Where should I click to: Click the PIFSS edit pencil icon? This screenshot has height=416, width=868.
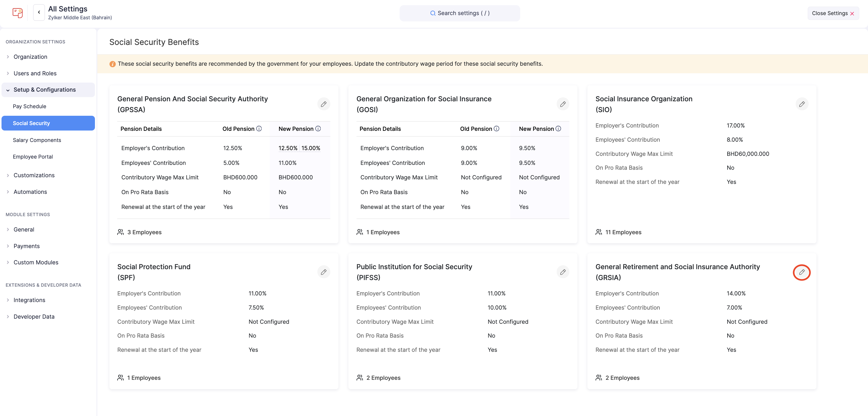562,272
